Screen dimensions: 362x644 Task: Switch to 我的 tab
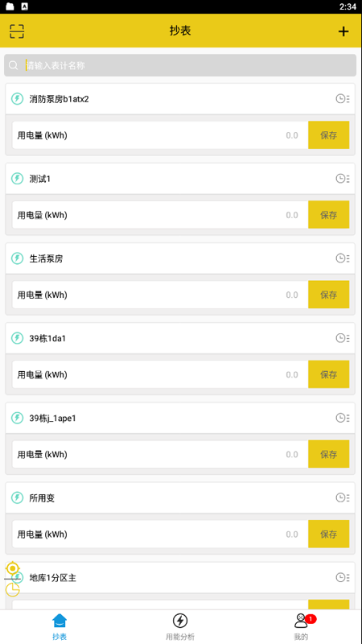tap(301, 626)
